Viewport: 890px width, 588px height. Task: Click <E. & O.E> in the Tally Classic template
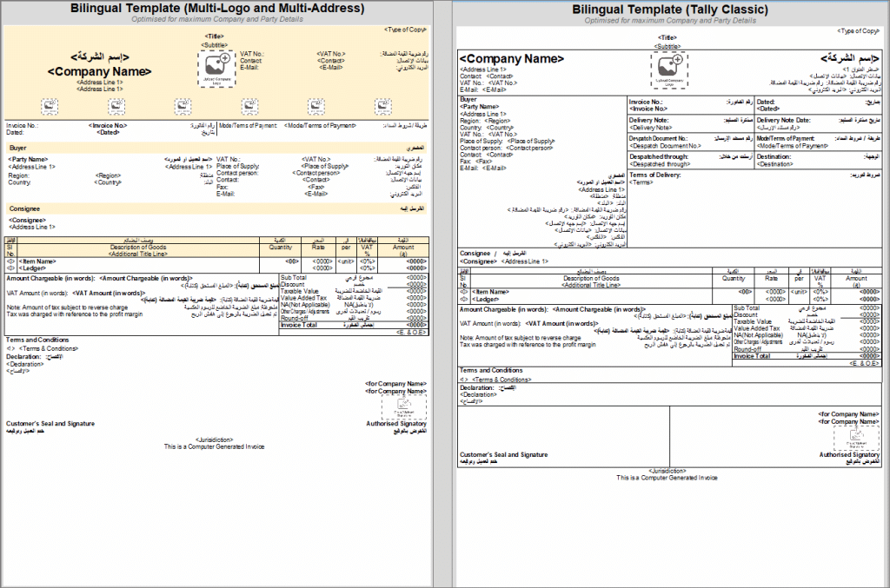pos(865,363)
